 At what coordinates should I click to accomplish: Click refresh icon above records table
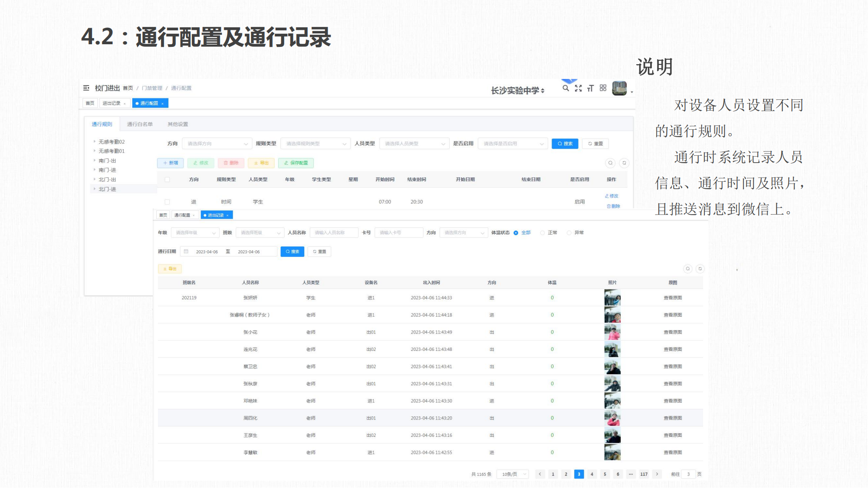coord(700,269)
